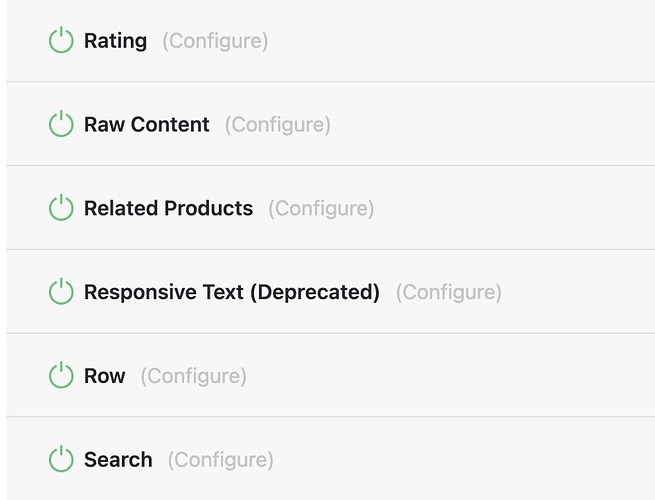Click Configure beside the Row module

click(193, 376)
